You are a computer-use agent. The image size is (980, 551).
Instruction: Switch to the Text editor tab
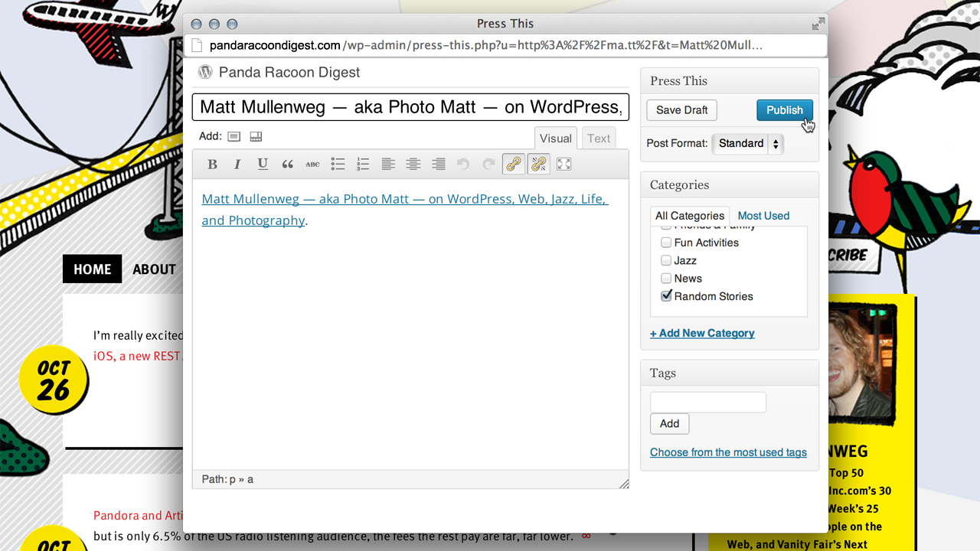[599, 139]
